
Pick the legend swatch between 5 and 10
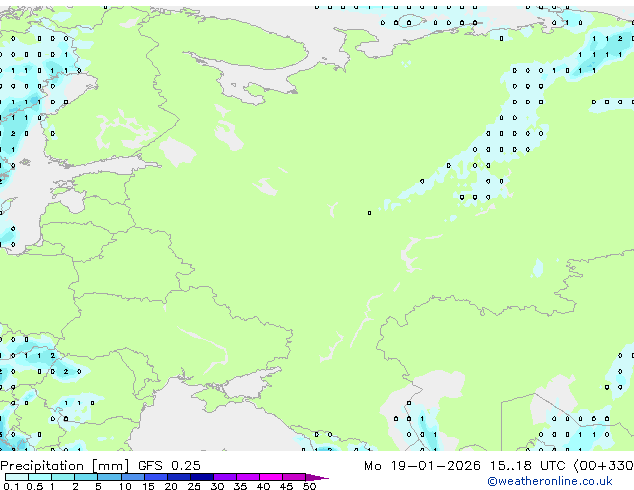click(x=109, y=477)
